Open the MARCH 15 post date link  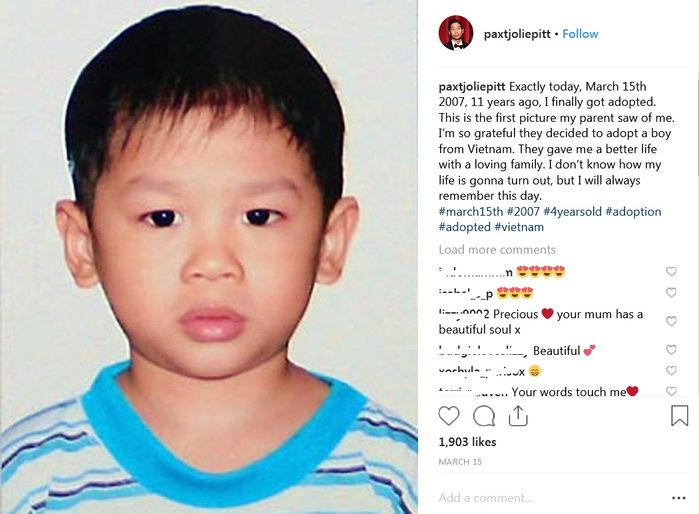pos(460,462)
